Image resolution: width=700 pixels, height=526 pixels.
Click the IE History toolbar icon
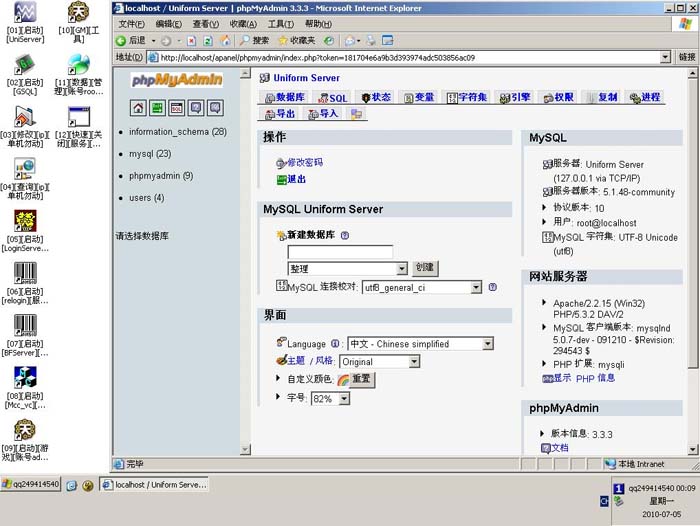(x=329, y=41)
